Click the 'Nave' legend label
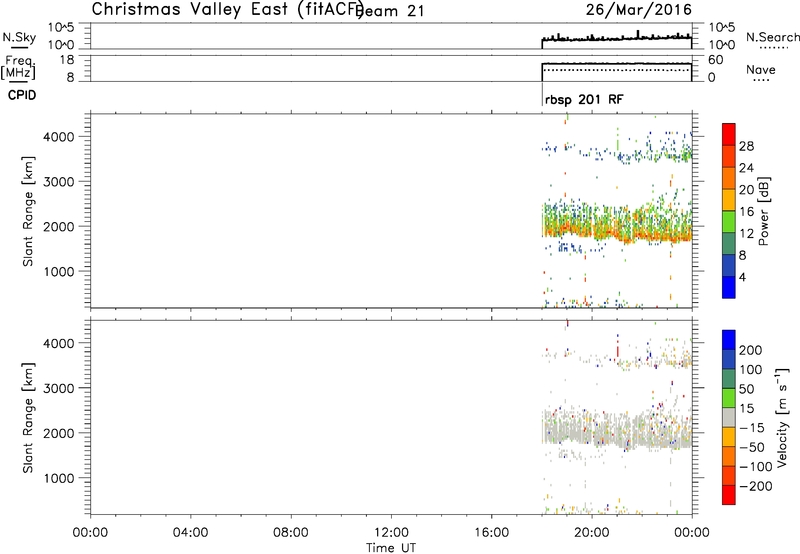Image resolution: width=800 pixels, height=554 pixels. pyautogui.click(x=761, y=70)
